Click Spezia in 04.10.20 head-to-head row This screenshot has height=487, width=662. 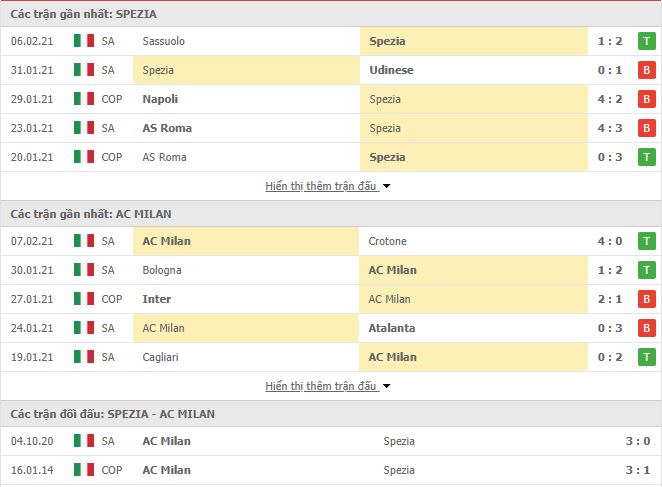click(399, 441)
